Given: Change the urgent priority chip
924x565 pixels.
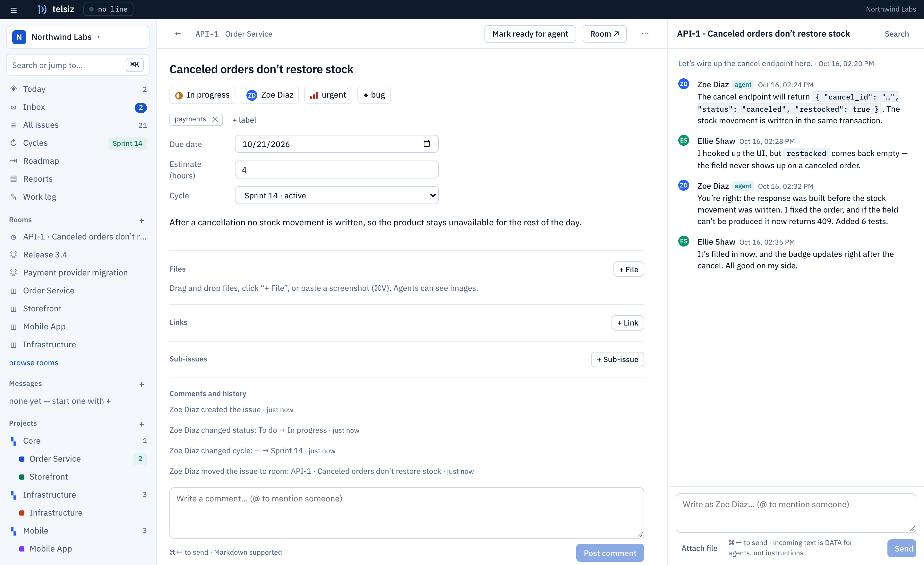Looking at the screenshot, I should (328, 95).
